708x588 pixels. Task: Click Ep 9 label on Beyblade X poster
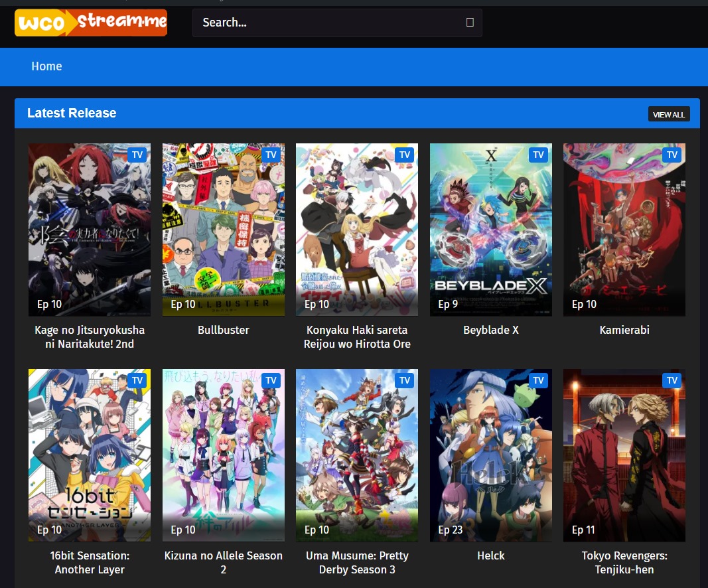448,305
